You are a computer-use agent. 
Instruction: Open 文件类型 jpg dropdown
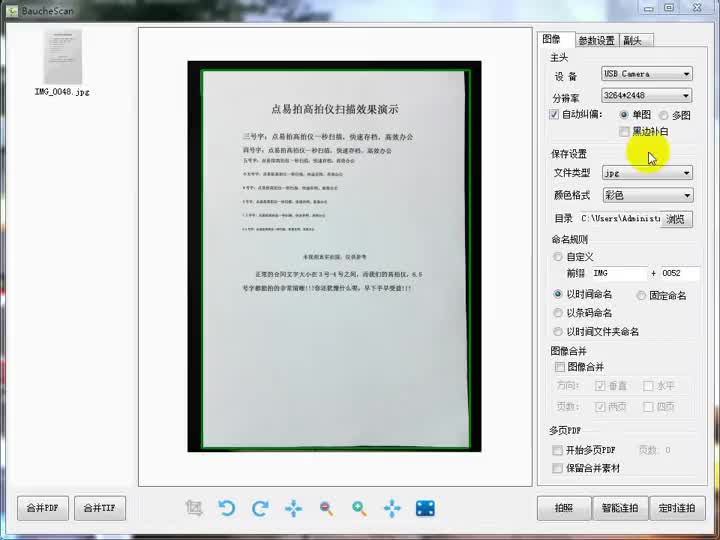pos(647,173)
